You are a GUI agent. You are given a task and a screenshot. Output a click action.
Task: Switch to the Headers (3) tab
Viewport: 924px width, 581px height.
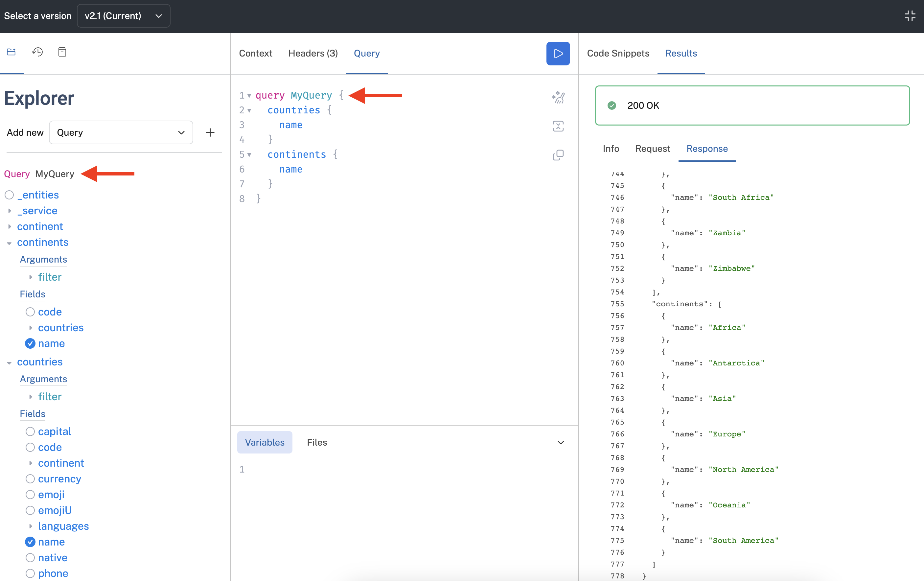(x=312, y=53)
